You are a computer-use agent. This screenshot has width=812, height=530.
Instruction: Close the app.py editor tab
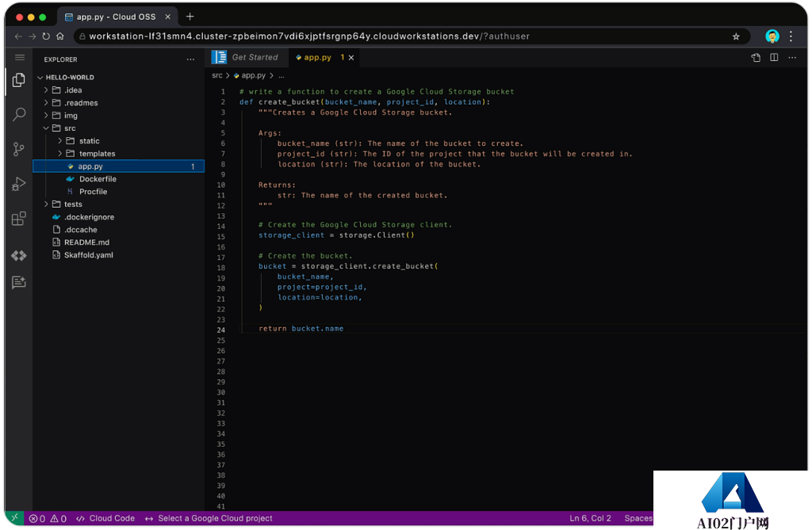click(x=351, y=58)
